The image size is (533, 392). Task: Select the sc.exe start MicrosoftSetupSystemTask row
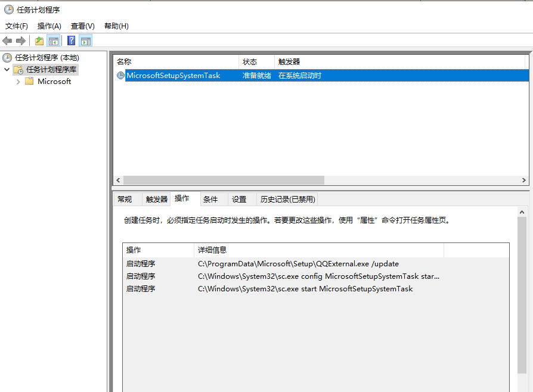click(x=316, y=289)
